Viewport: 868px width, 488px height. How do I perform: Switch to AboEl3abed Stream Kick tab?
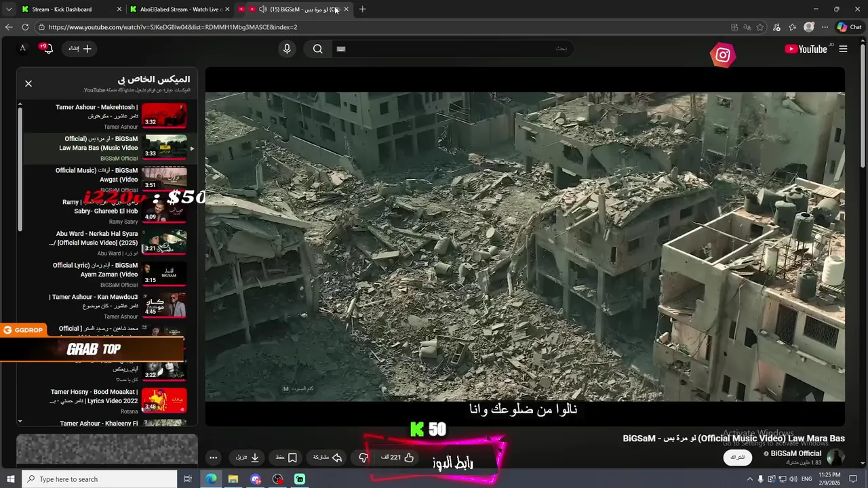(x=180, y=9)
